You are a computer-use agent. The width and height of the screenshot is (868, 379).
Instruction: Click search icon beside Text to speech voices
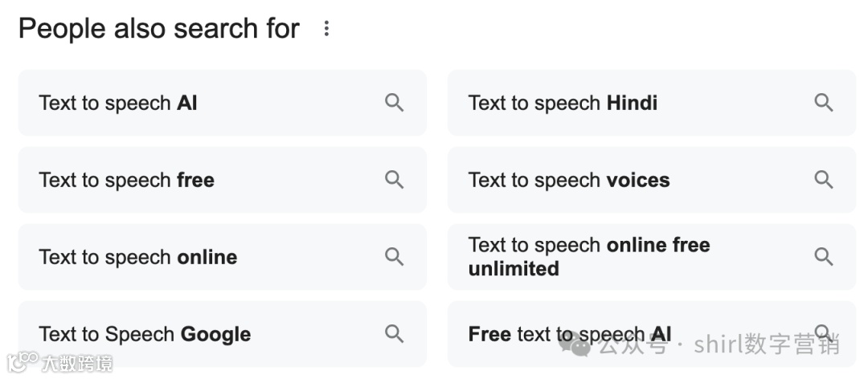point(823,180)
